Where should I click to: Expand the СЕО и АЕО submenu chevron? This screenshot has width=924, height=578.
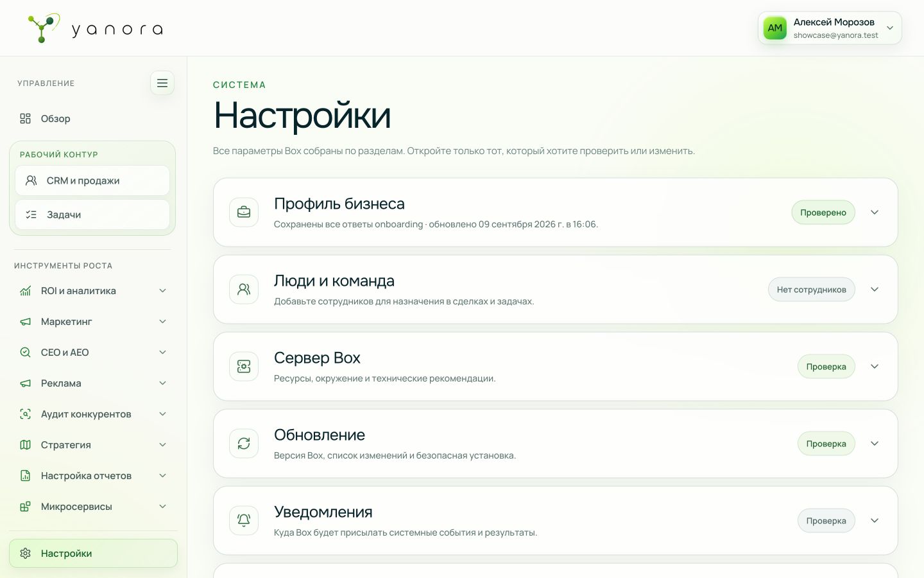click(x=163, y=353)
